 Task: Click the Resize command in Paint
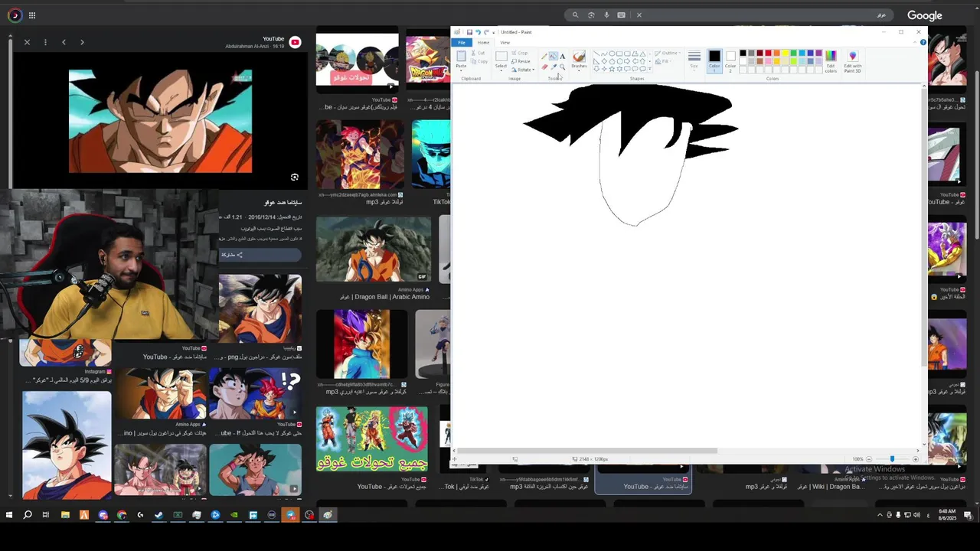pos(521,61)
